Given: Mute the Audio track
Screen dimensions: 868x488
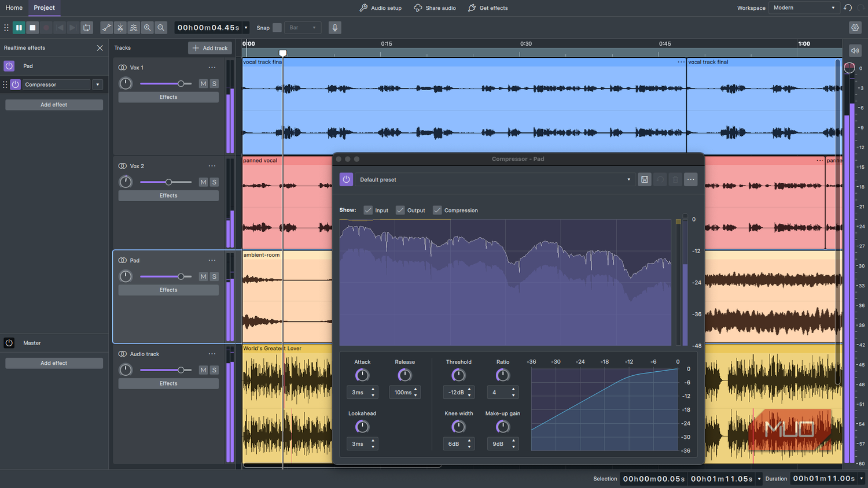Looking at the screenshot, I should (203, 370).
